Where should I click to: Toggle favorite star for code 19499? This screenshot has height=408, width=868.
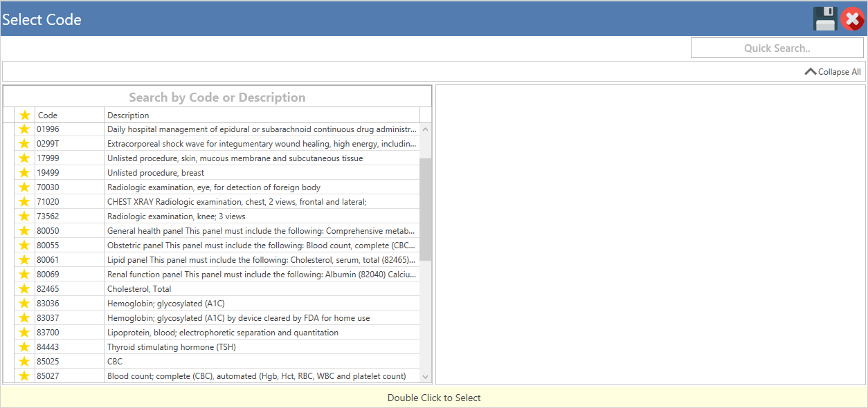click(25, 173)
